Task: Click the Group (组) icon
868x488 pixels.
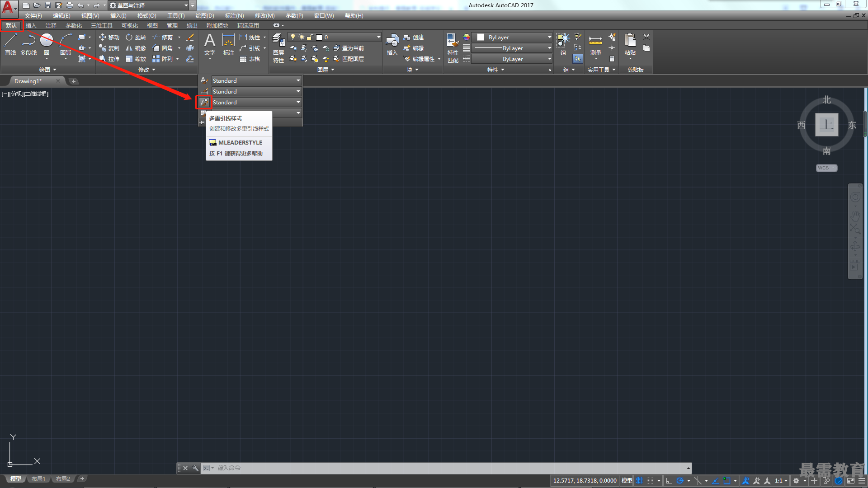Action: [563, 44]
